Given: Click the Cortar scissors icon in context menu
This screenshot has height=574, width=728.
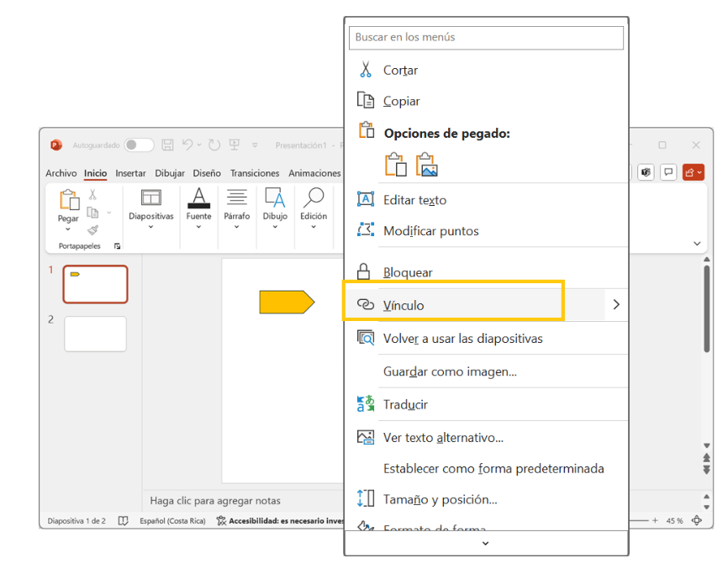Looking at the screenshot, I should [x=365, y=70].
